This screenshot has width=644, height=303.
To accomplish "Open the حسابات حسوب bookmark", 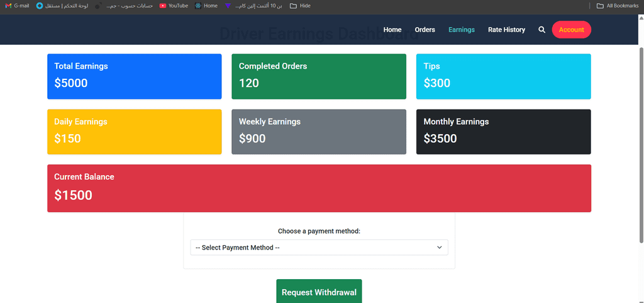I will tap(125, 6).
